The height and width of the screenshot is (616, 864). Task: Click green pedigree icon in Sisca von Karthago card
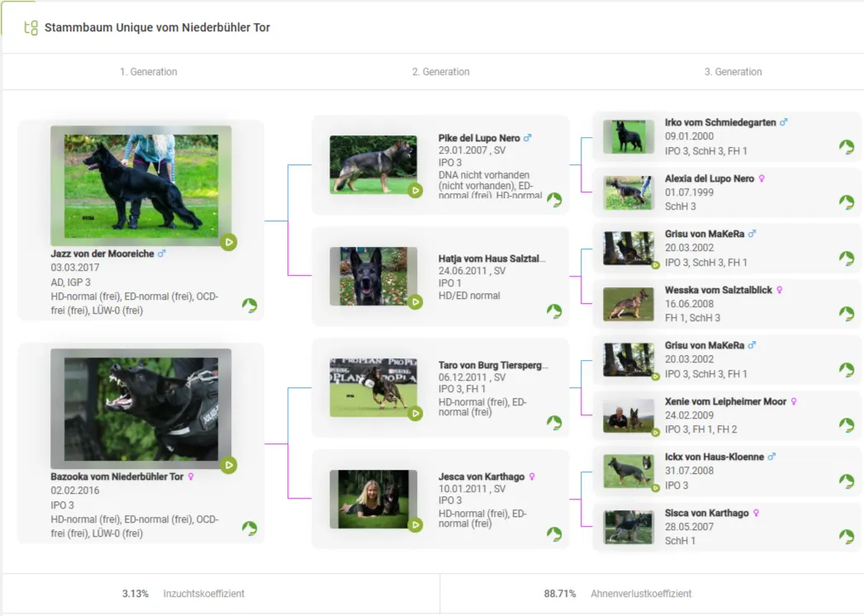847,537
